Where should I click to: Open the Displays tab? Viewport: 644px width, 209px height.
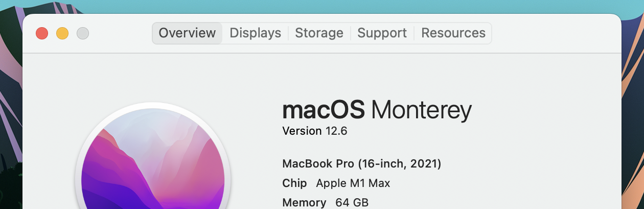coord(255,33)
